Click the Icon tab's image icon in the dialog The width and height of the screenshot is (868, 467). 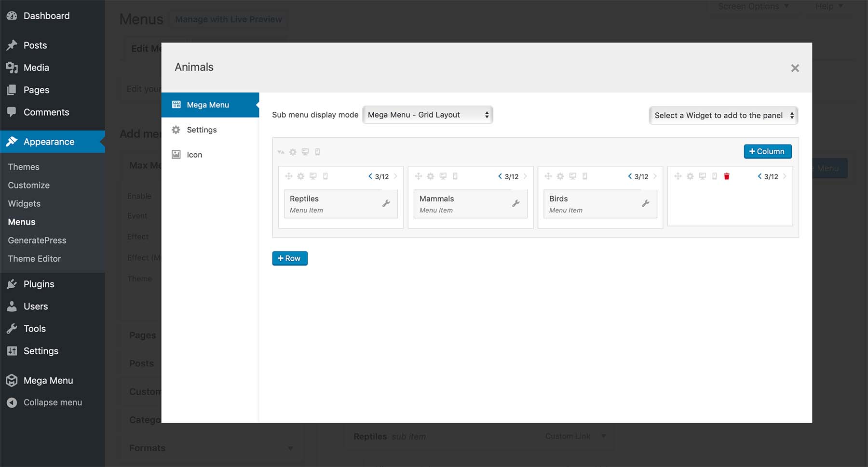pyautogui.click(x=176, y=154)
